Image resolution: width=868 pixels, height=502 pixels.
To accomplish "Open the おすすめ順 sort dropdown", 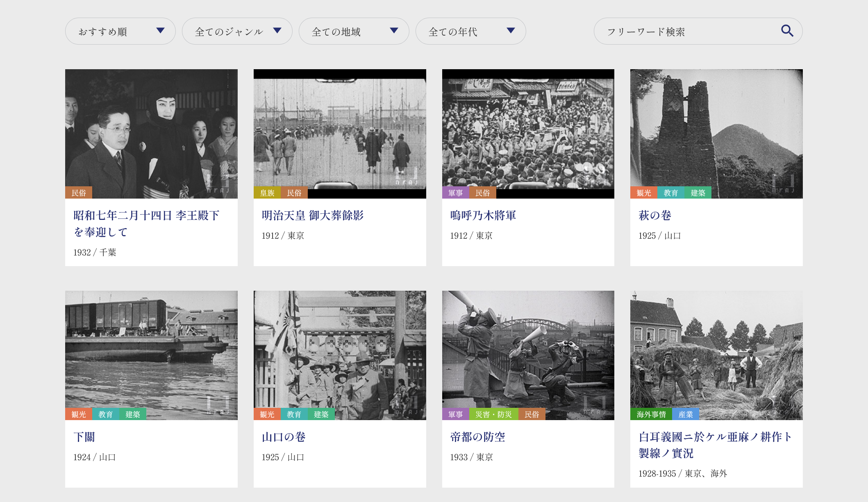I will 120,31.
